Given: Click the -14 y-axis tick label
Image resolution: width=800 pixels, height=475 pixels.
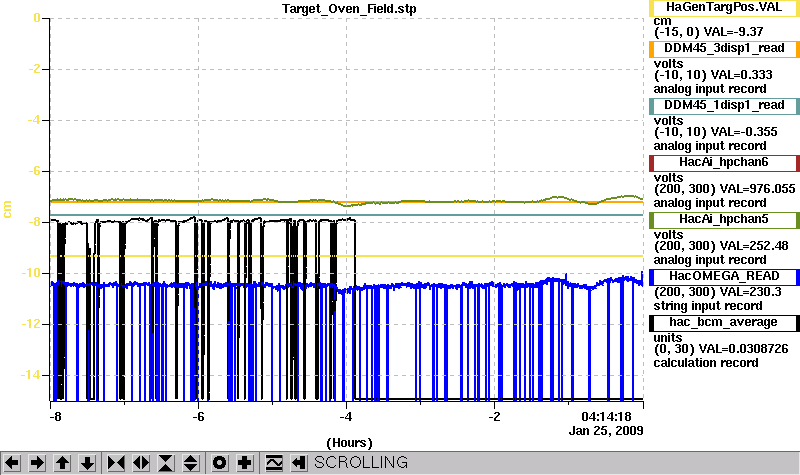Looking at the screenshot, I should [x=31, y=375].
